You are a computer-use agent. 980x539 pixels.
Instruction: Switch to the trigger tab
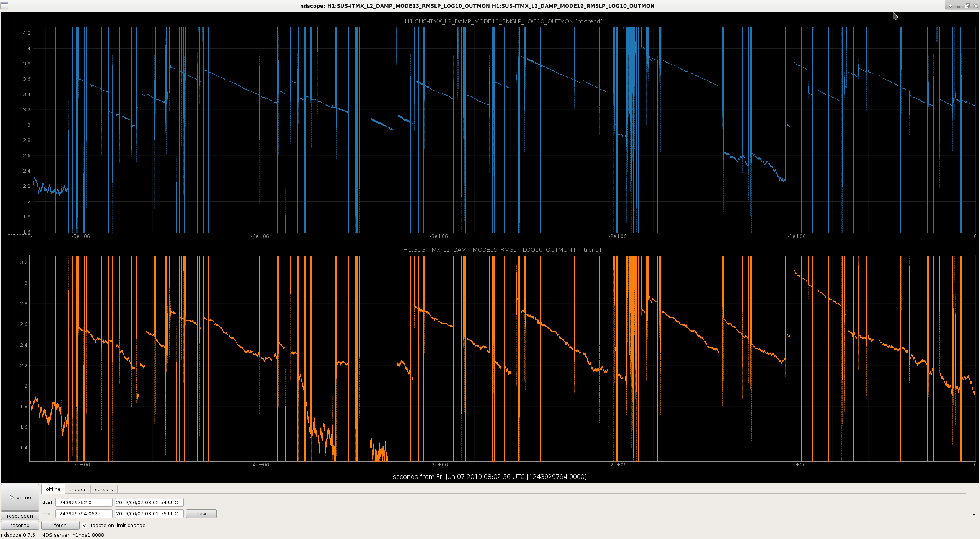click(78, 489)
